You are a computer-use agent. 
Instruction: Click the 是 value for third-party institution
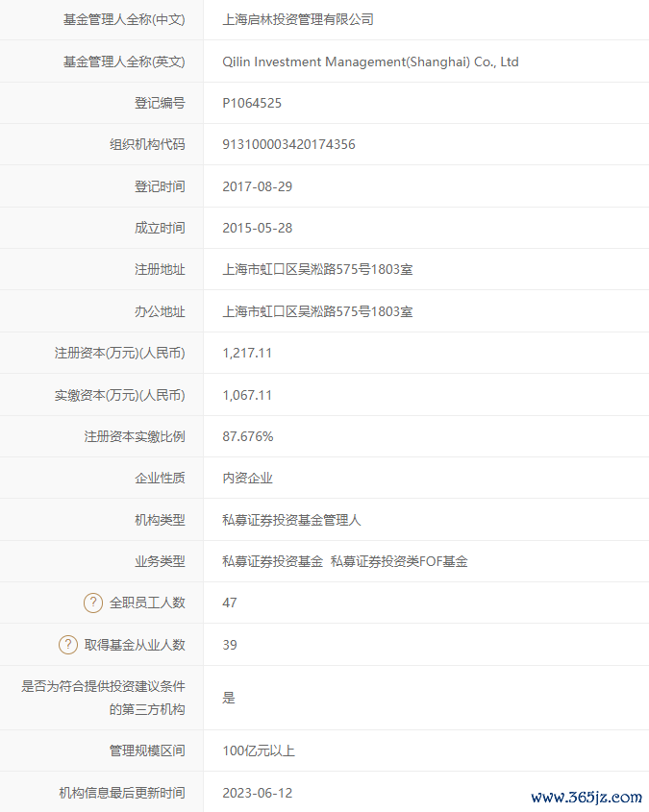point(229,698)
